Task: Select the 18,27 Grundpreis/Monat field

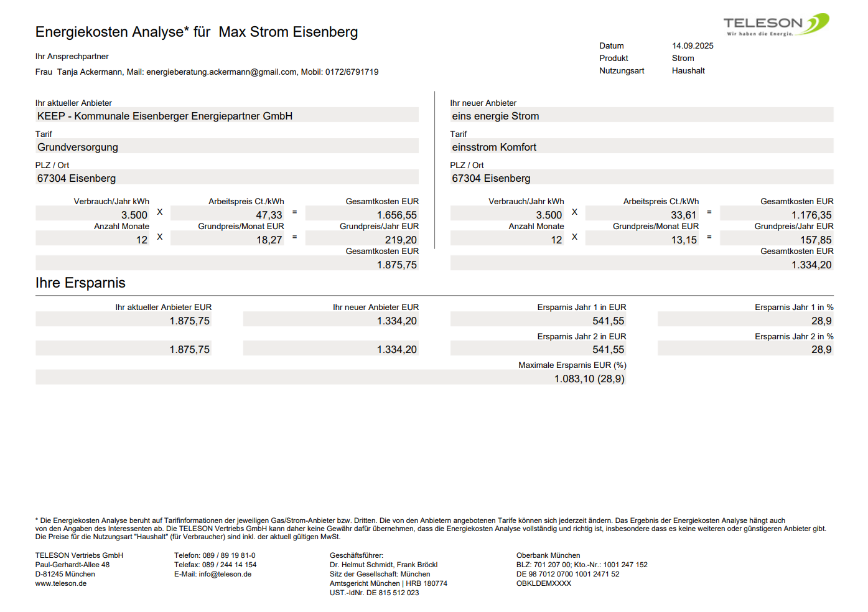Action: pos(269,240)
